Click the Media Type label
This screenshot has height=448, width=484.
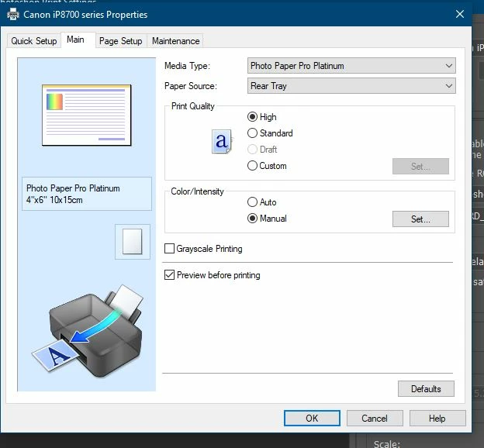point(187,66)
